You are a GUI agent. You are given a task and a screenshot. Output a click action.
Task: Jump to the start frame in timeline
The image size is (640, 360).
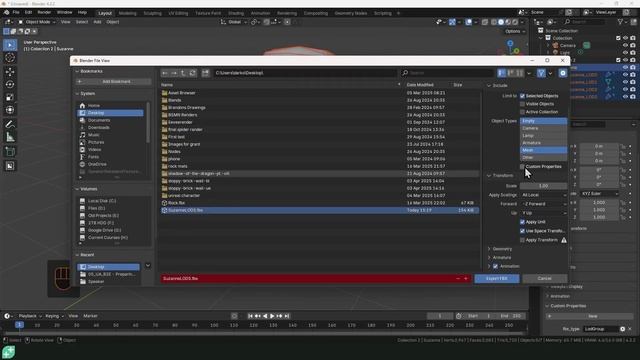250,316
